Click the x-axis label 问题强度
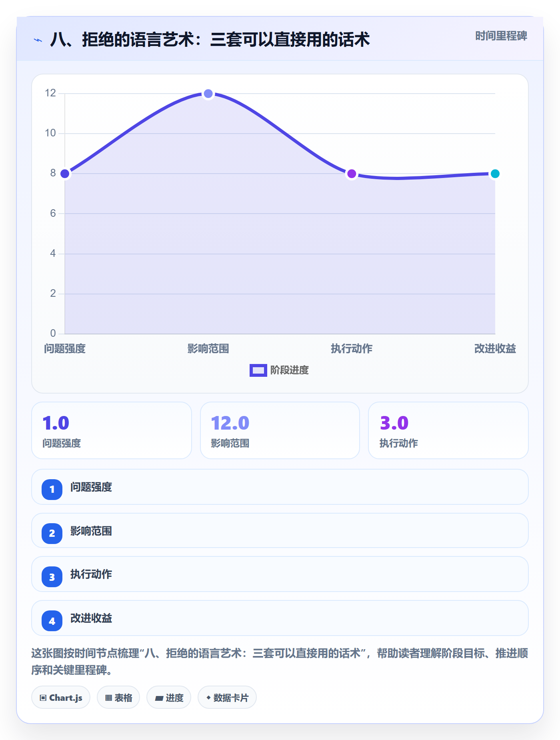560x740 pixels. point(65,349)
